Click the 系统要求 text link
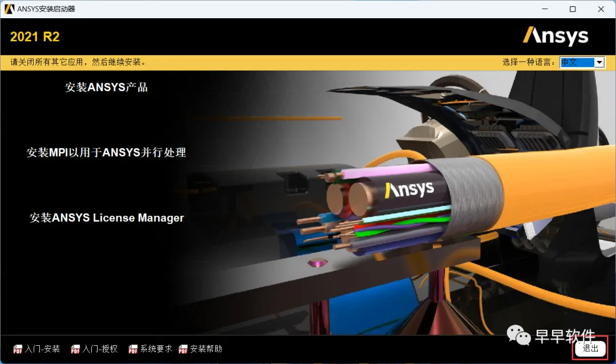 coord(156,349)
